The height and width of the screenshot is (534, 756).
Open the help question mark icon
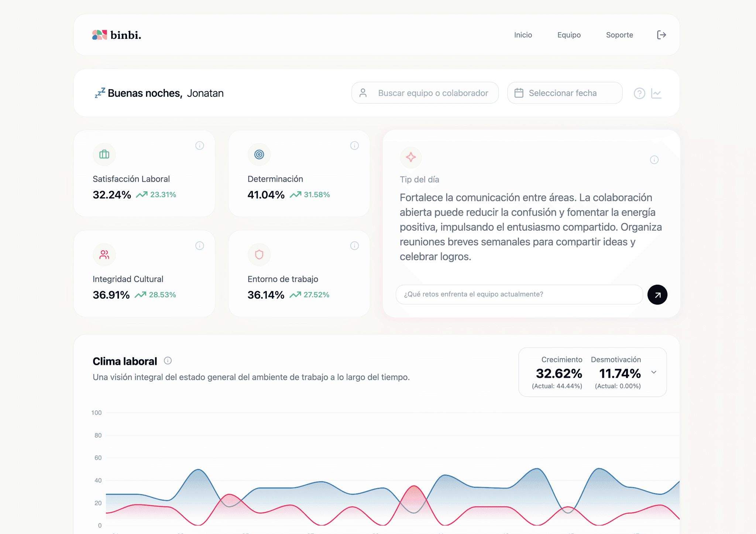(x=639, y=93)
